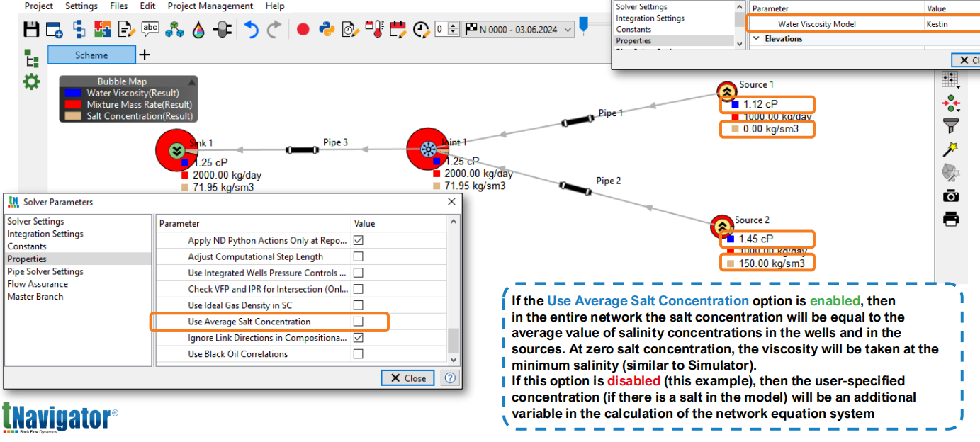
Task: Open the Edit menu
Action: (147, 6)
